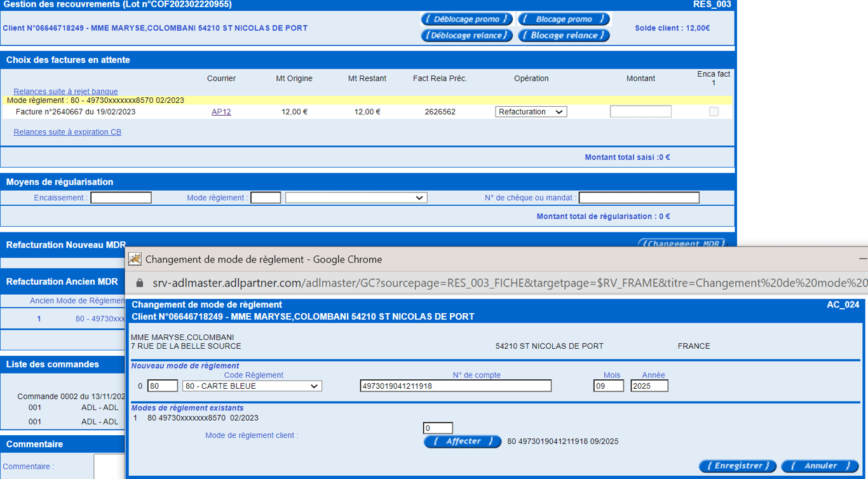The width and height of the screenshot is (868, 479).
Task: Click into the Encaissement field
Action: (x=121, y=198)
